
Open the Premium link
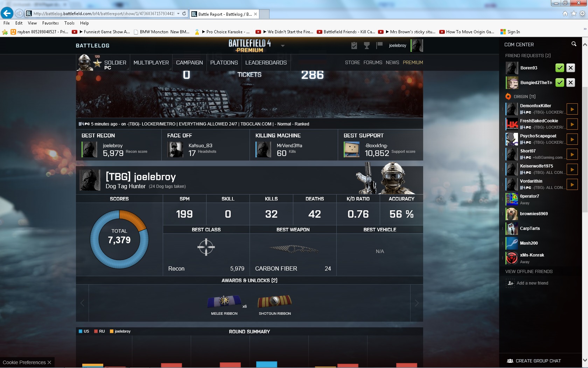[413, 62]
